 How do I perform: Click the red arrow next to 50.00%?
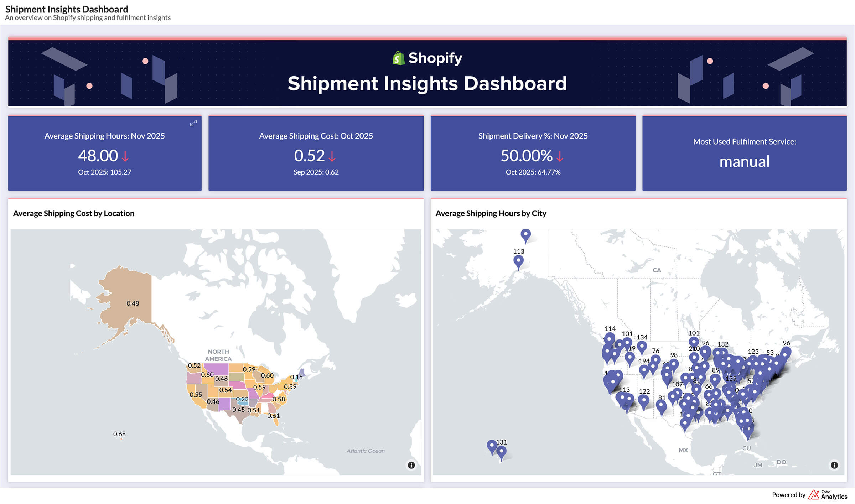click(560, 156)
